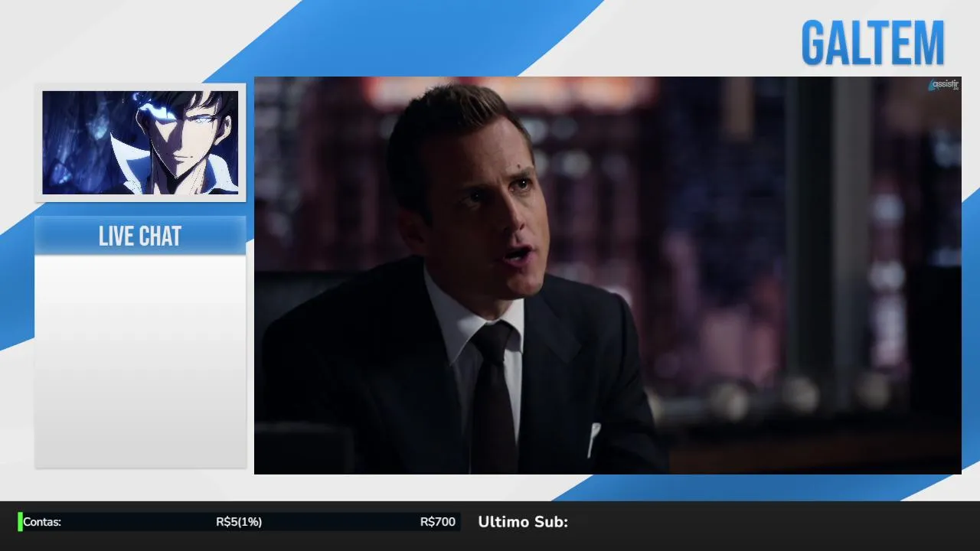Click the LIVE CHAT header
The height and width of the screenshot is (551, 980).
click(x=140, y=236)
